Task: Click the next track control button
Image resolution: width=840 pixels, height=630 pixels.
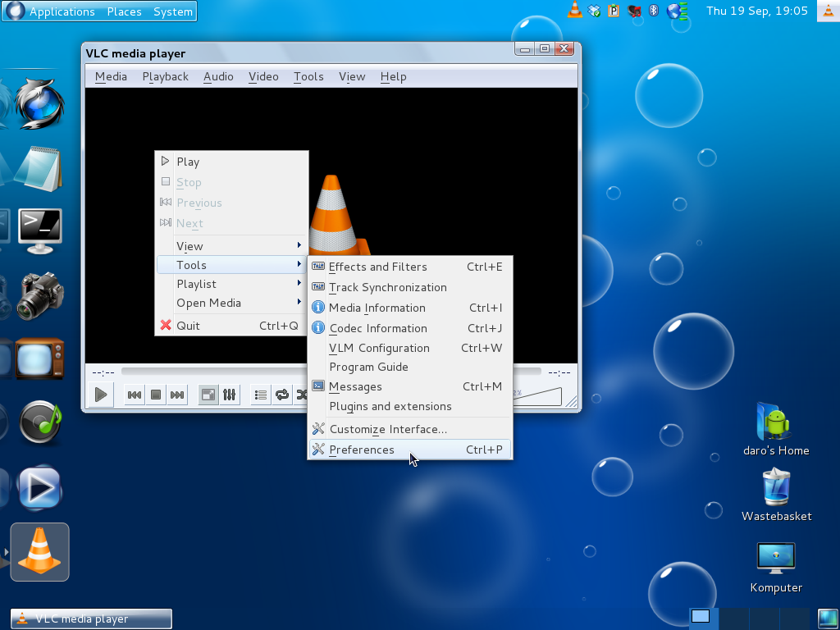Action: click(177, 395)
